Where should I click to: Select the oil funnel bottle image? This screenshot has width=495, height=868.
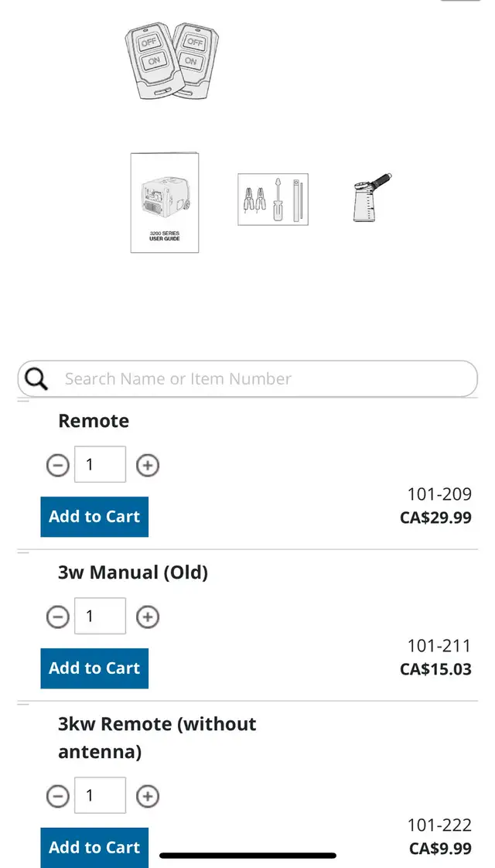(371, 197)
